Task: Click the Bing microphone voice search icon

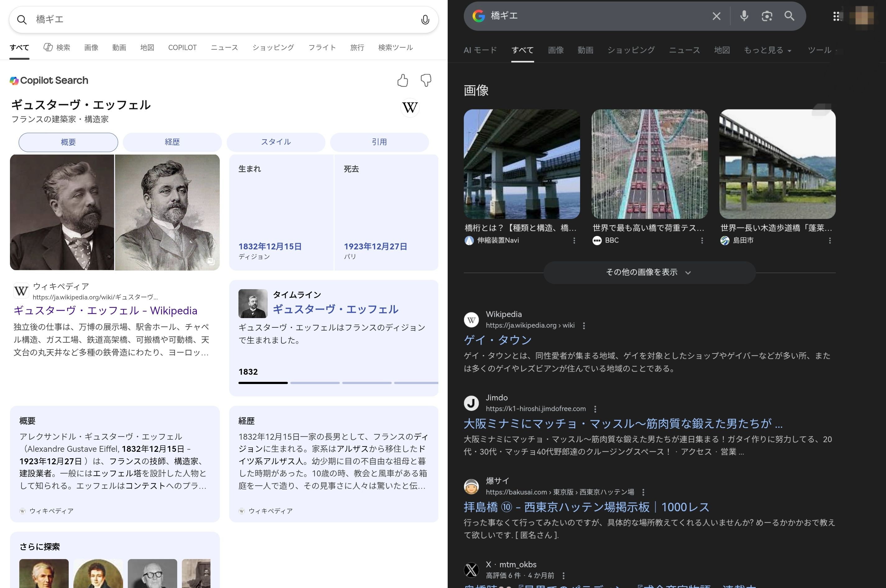Action: [x=425, y=20]
